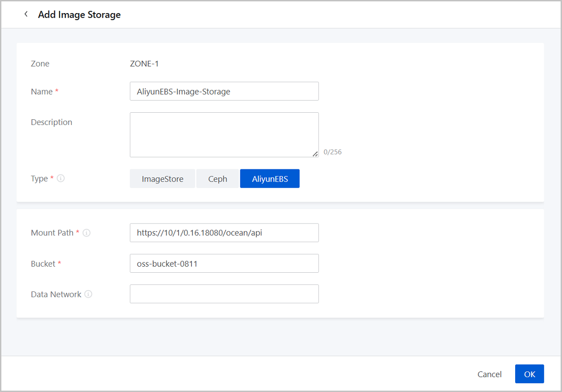Image resolution: width=562 pixels, height=392 pixels.
Task: Select the ImageStore storage type
Action: (162, 179)
